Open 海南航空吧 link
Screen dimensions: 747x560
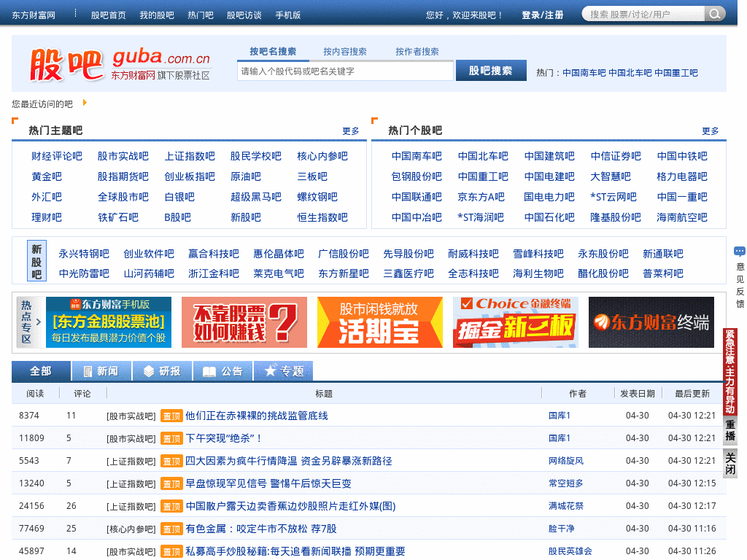[682, 217]
